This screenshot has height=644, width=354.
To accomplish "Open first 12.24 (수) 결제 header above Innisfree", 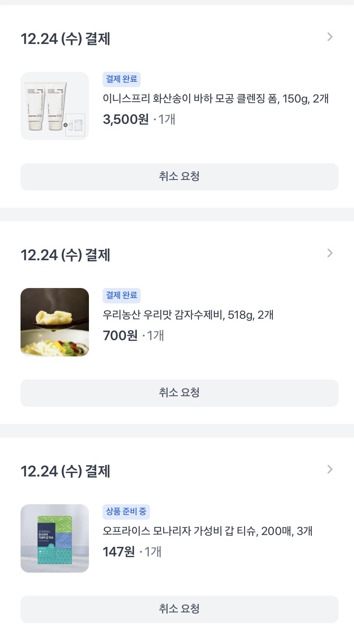I will coord(65,39).
